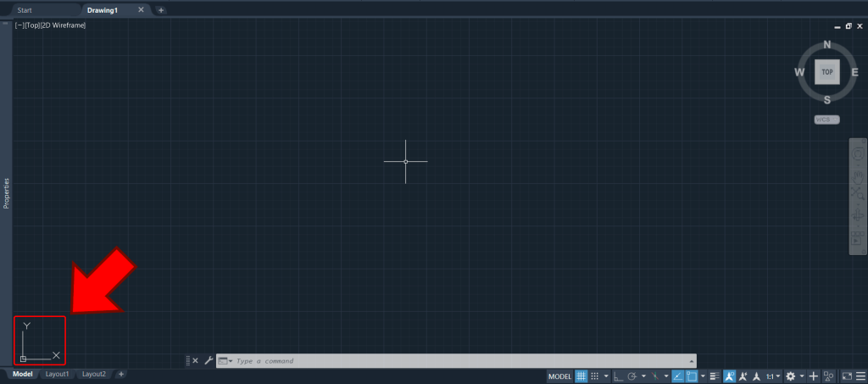Screen dimensions: 868x384
Task: Click the 2D object snap icon
Action: pyautogui.click(x=692, y=376)
